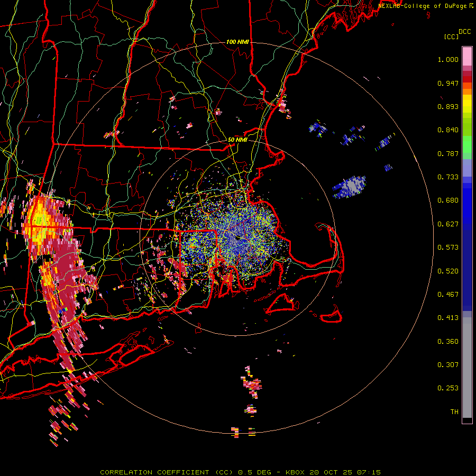Click the 0.307 scale value
476x476 pixels.
[x=448, y=365]
